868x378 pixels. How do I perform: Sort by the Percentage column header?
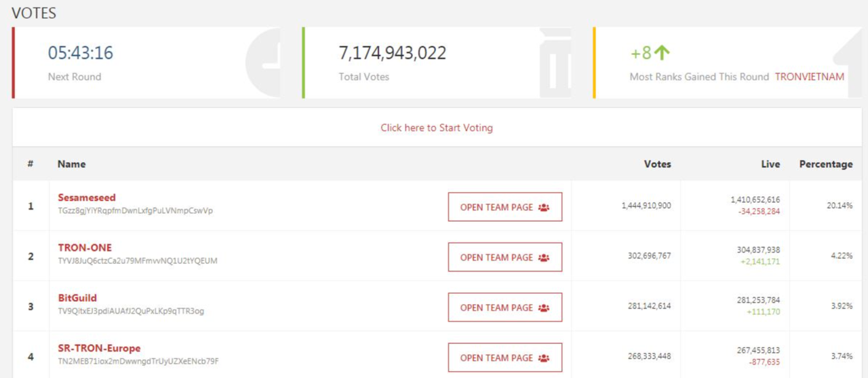click(x=826, y=164)
